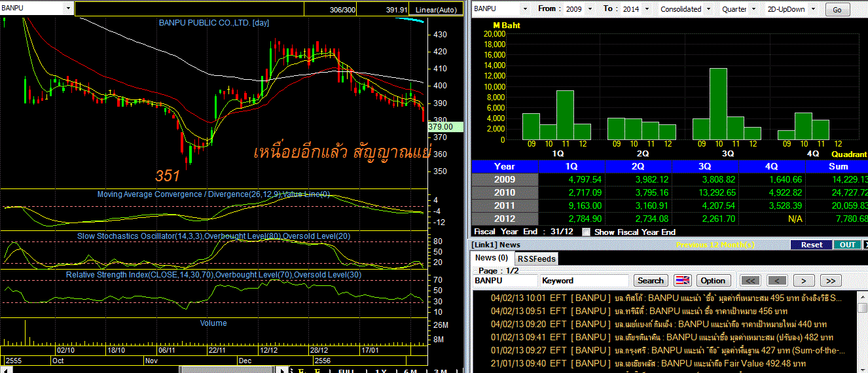Select the Sum column header

pyautogui.click(x=837, y=166)
